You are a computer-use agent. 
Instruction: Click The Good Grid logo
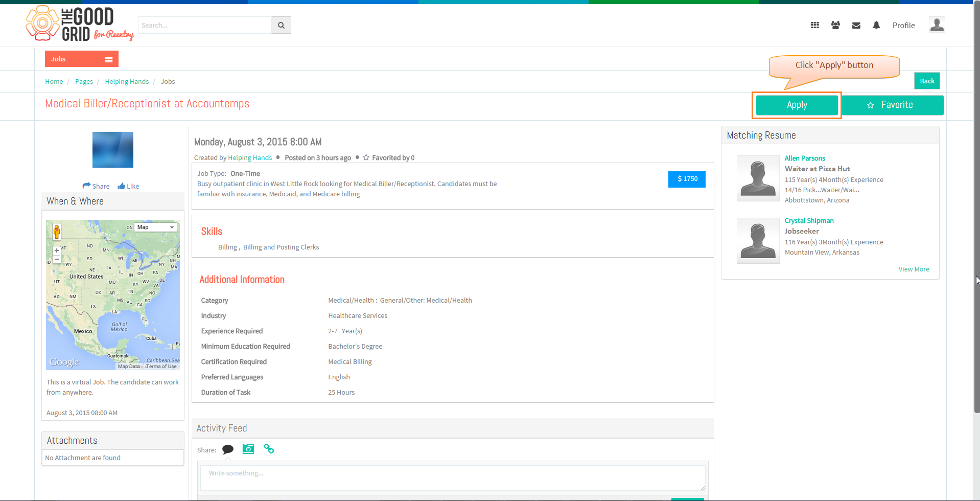(80, 24)
